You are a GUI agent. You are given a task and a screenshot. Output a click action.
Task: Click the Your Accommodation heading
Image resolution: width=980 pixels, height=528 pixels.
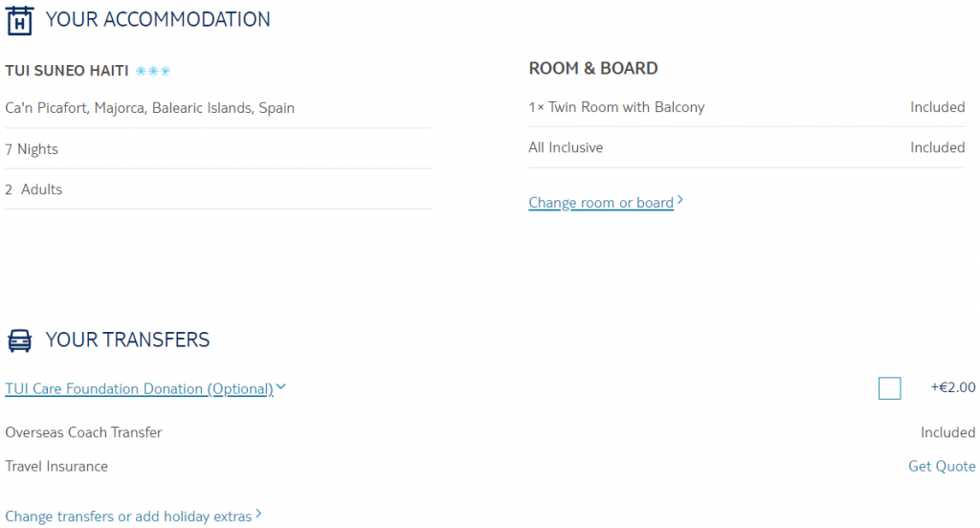(x=158, y=19)
